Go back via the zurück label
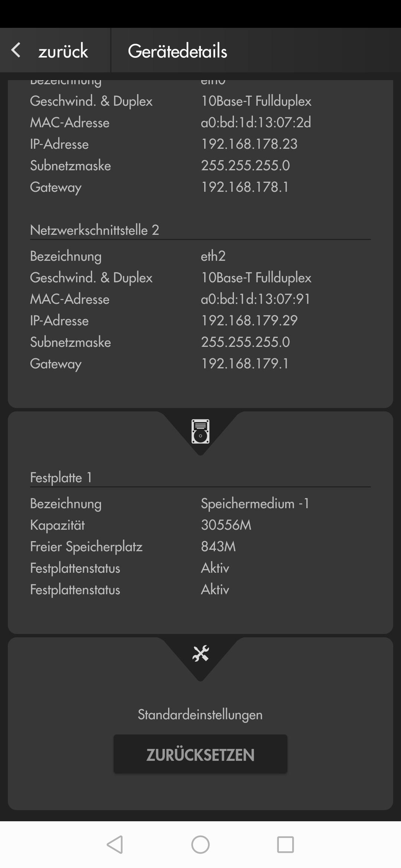This screenshot has width=401, height=868. click(x=63, y=51)
